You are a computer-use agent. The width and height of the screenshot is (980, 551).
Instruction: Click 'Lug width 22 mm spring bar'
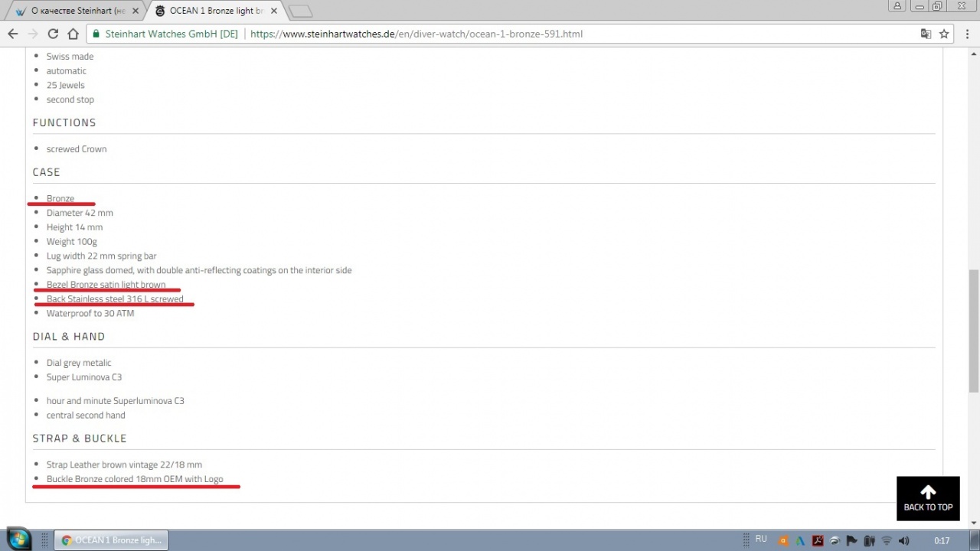tap(101, 256)
